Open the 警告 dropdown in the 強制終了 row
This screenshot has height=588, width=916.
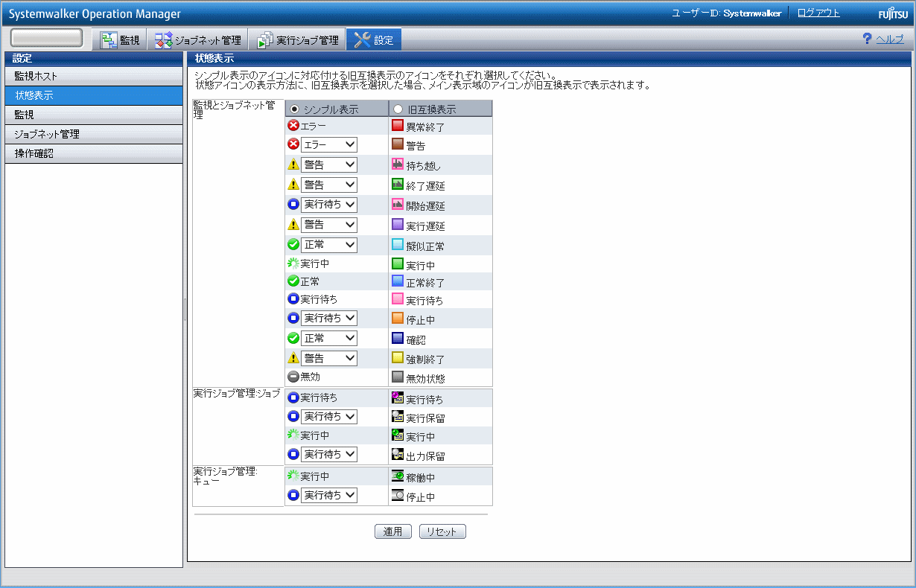click(329, 358)
